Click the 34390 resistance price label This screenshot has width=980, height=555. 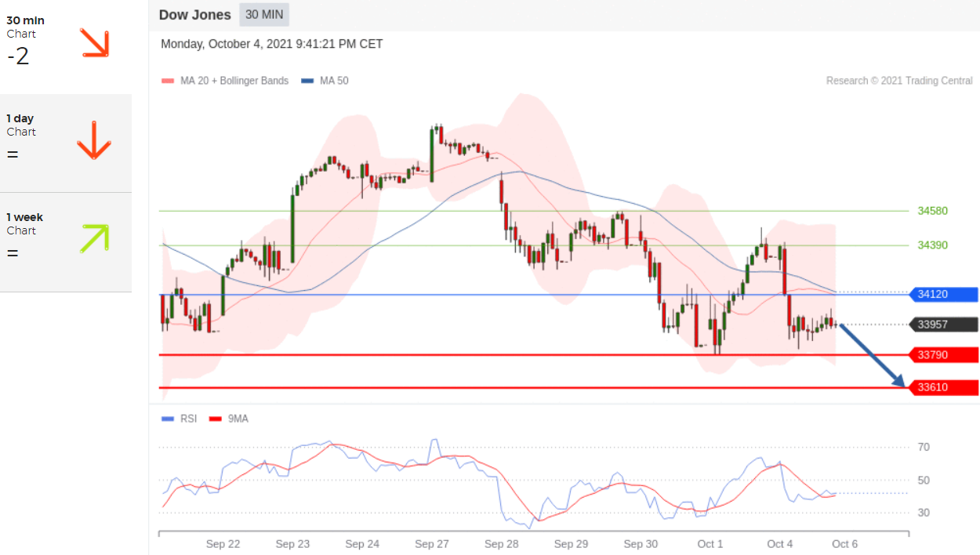[x=933, y=245]
